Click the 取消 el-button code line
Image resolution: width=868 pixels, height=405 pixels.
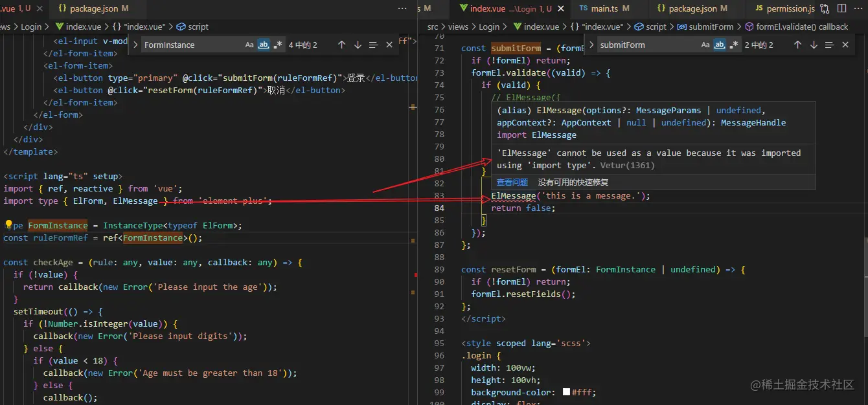point(200,91)
